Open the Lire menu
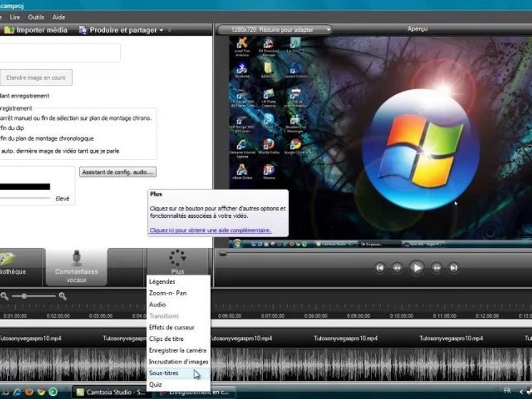This screenshot has height=399, width=532. coord(14,17)
